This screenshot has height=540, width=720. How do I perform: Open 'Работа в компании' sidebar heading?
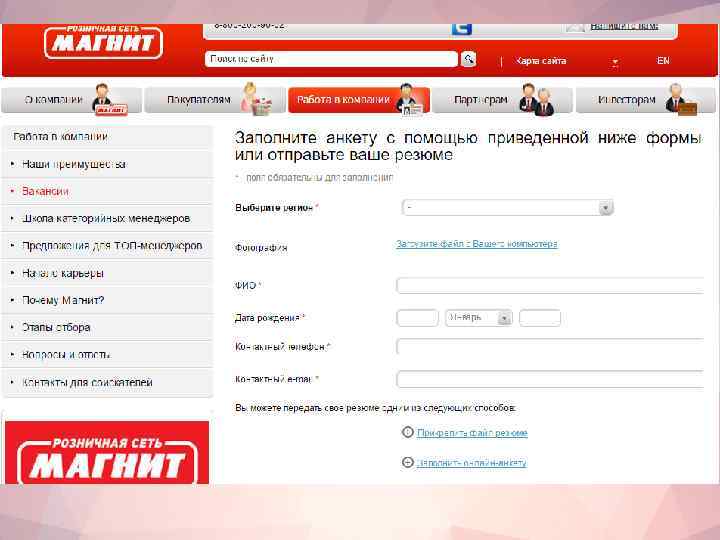coord(107,137)
